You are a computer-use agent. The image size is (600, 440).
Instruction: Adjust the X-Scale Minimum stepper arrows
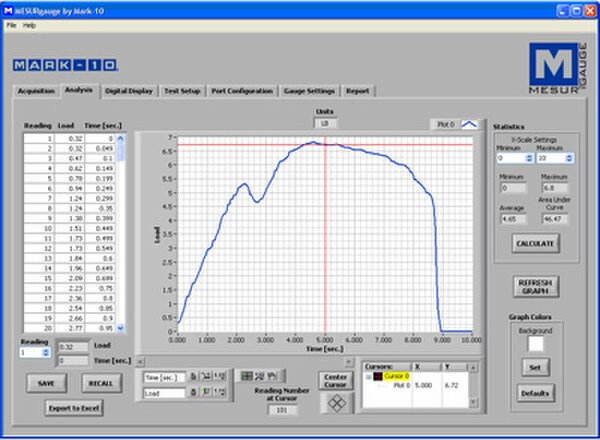click(x=529, y=158)
